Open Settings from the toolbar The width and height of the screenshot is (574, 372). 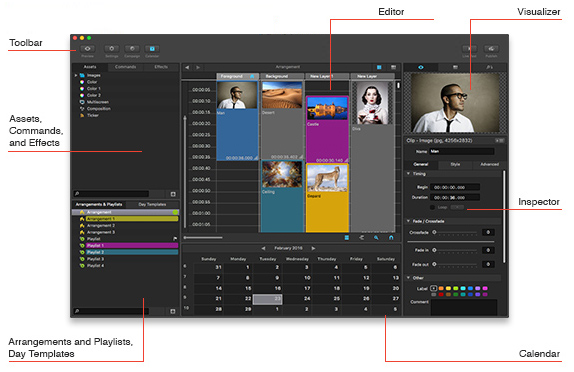[x=112, y=49]
